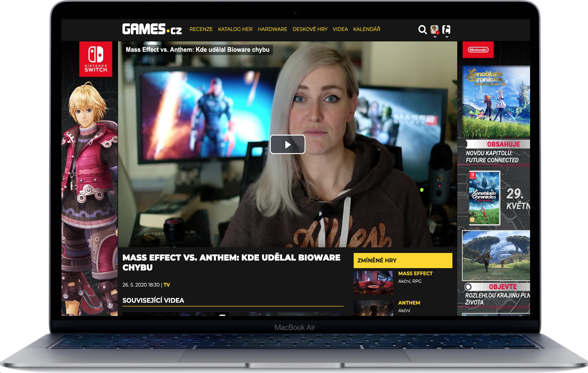The height and width of the screenshot is (373, 588).
Task: Click the date 26. 5. 2020 18:30
Action: [141, 285]
